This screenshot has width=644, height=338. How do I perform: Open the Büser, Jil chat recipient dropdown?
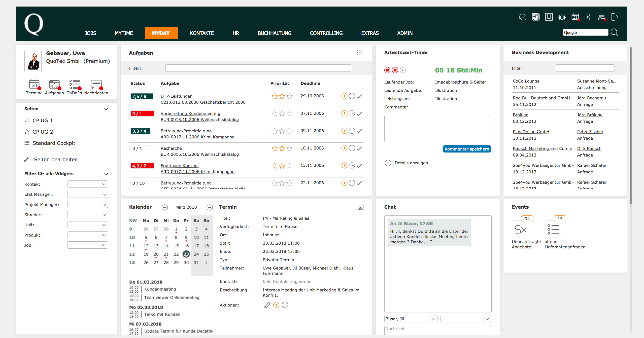click(433, 319)
